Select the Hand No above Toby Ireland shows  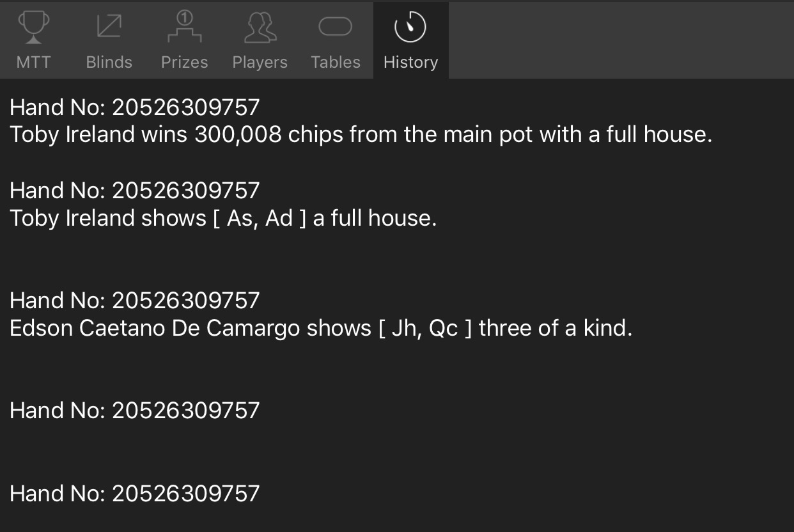click(x=135, y=191)
